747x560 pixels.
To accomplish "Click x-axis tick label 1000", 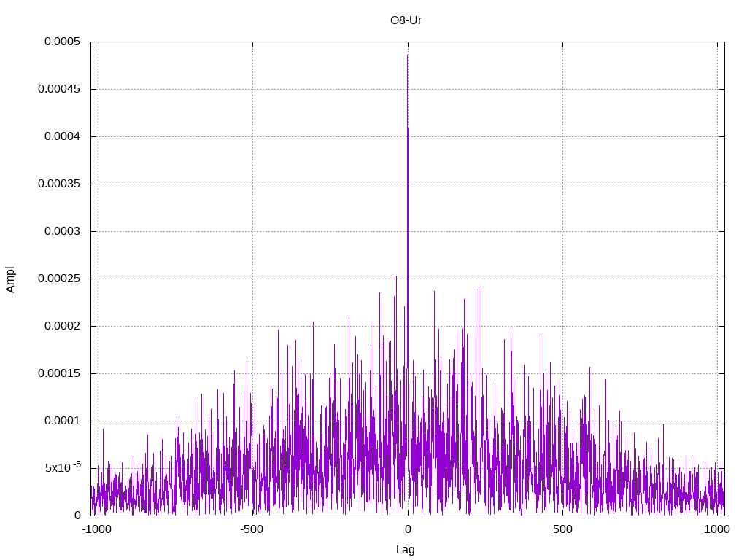I will click(x=717, y=529).
